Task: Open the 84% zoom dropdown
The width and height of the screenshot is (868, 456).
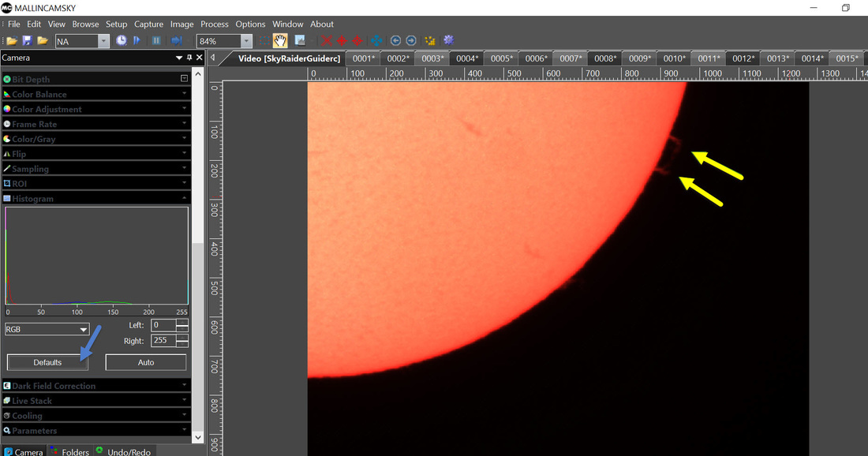Action: tap(246, 41)
